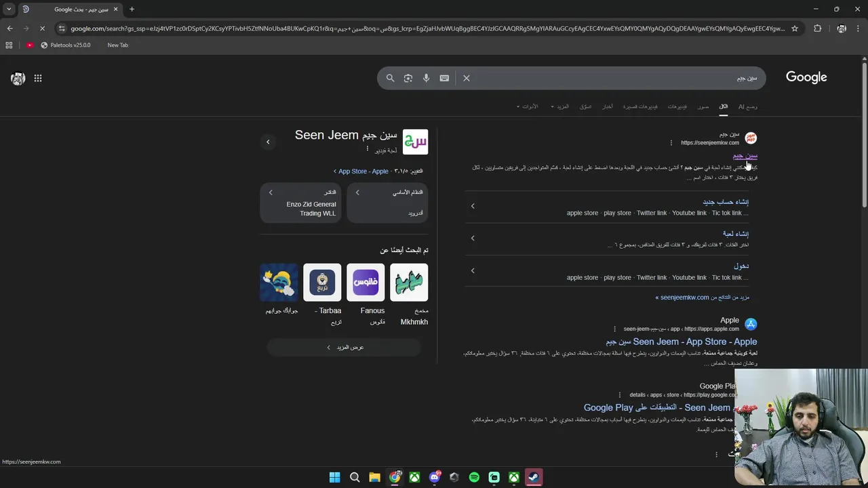
Task: Start voice search with microphone icon
Action: click(426, 78)
